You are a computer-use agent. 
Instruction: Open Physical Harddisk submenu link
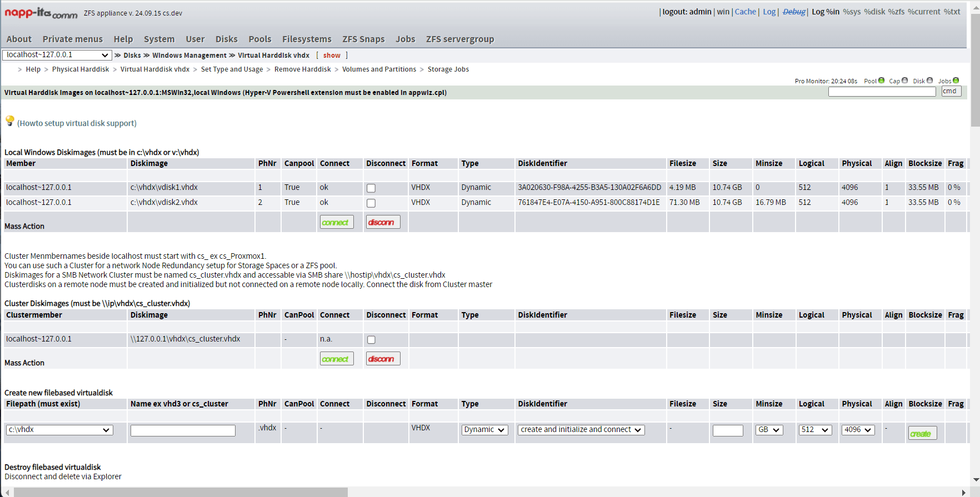pos(81,69)
